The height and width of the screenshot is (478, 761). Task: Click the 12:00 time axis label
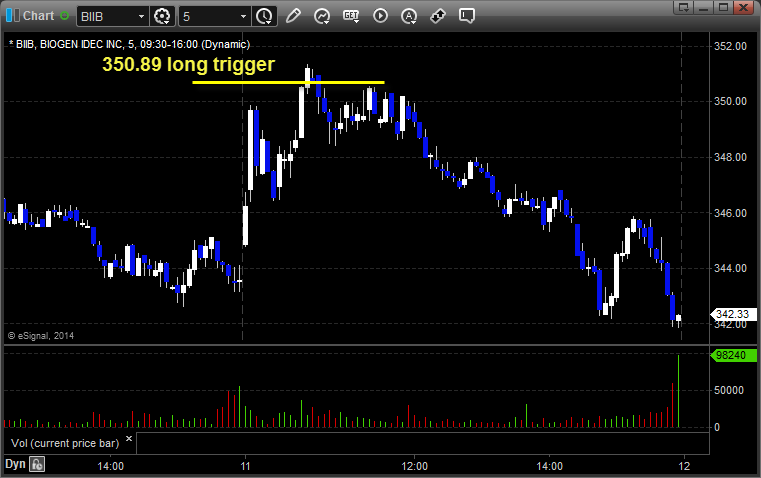click(414, 466)
